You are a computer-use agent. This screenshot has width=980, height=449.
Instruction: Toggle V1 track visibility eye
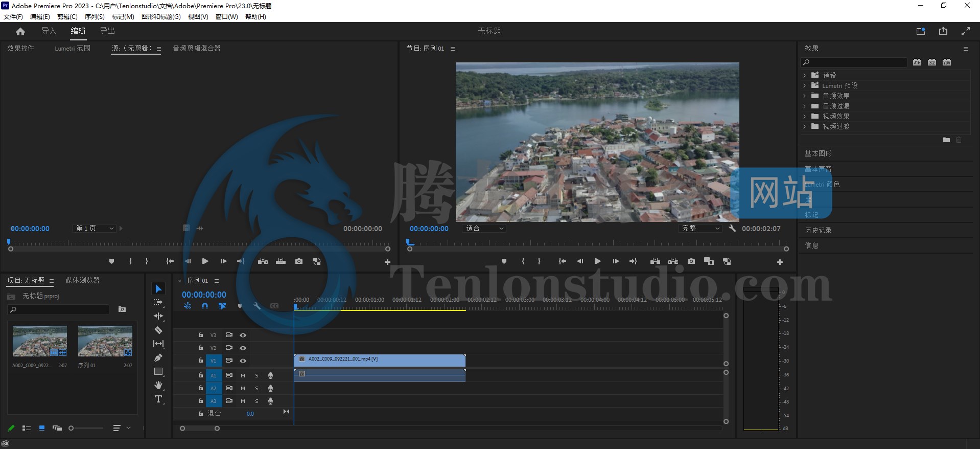tap(243, 361)
